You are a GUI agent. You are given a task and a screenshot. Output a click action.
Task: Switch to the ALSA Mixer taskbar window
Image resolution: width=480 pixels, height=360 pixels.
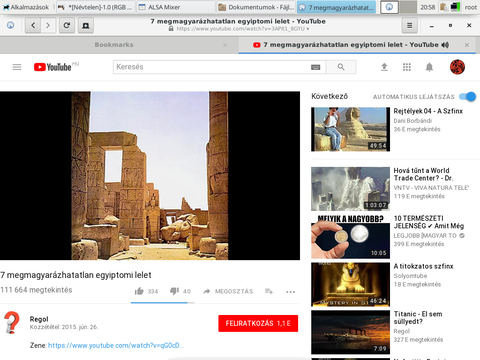pos(176,7)
